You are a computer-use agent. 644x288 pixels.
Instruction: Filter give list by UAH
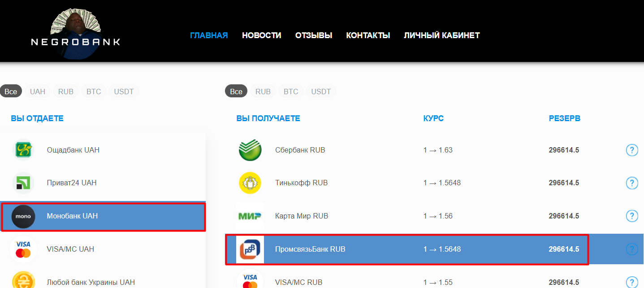[x=38, y=92]
